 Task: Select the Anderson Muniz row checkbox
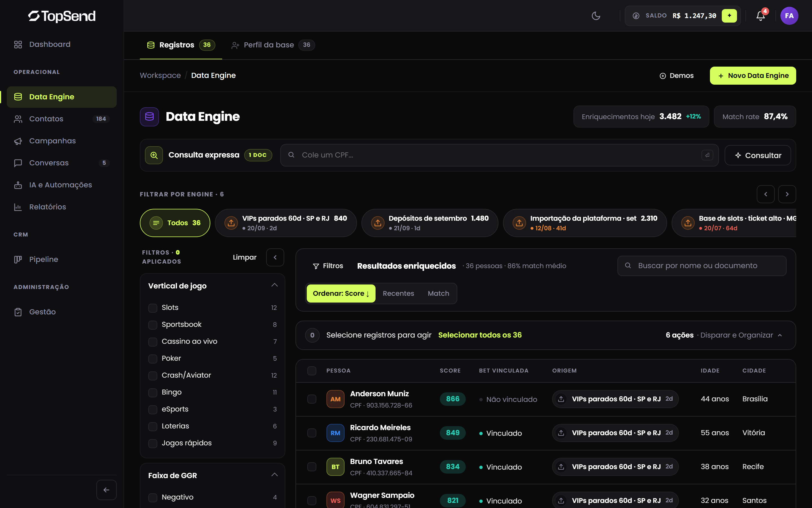click(x=312, y=399)
